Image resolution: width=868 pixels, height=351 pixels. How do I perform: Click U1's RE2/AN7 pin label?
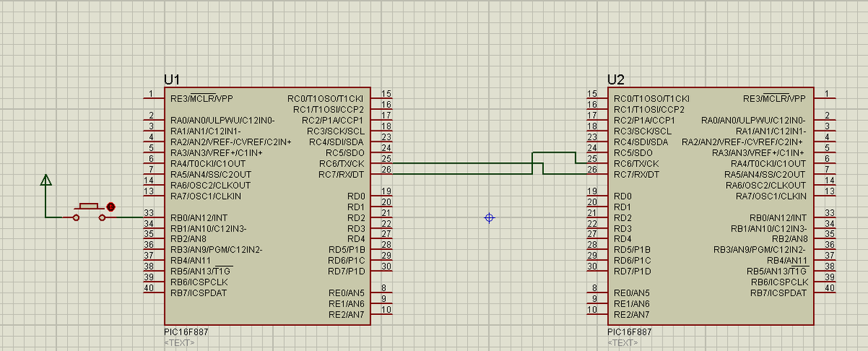[x=347, y=314]
